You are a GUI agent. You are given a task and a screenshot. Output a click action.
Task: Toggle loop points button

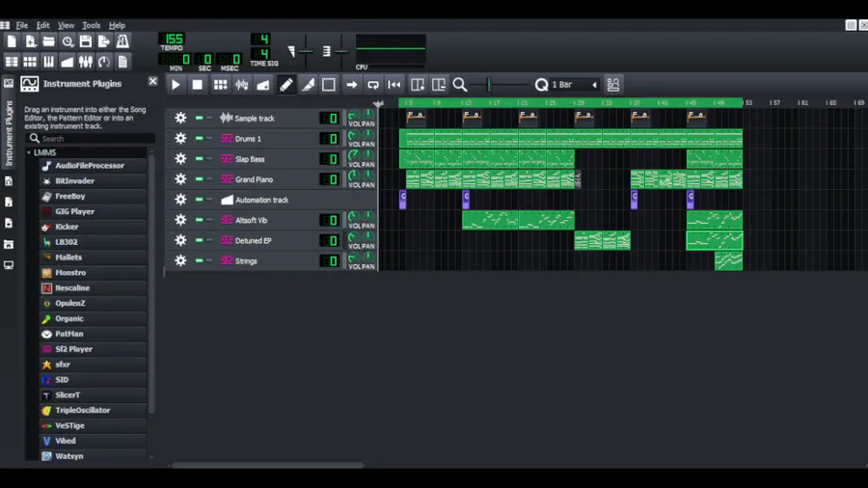(x=373, y=85)
